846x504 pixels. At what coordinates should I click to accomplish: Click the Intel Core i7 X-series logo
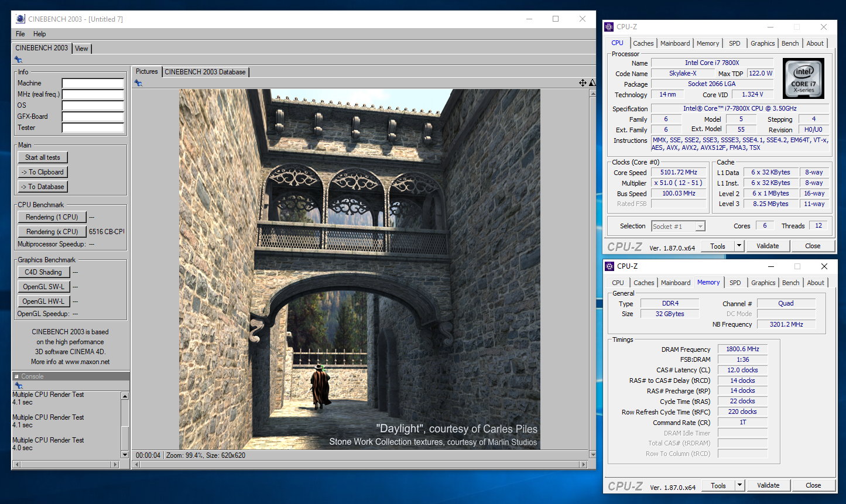point(803,78)
